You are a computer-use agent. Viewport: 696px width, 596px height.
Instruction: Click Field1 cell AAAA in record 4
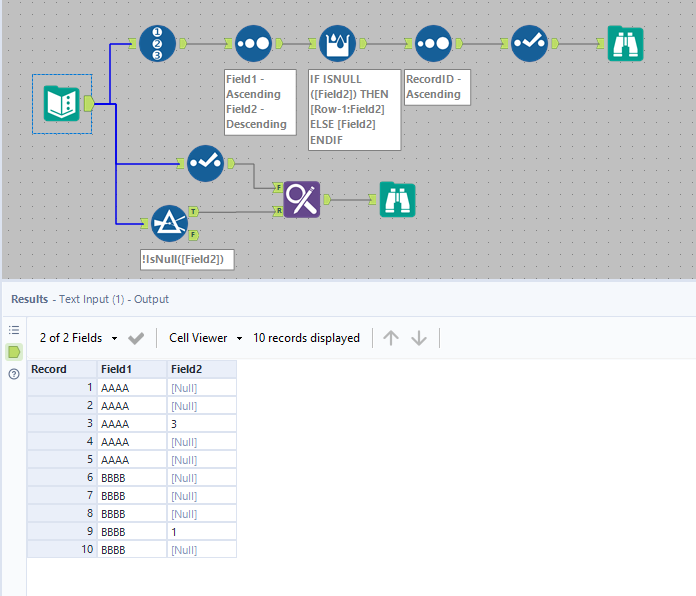pyautogui.click(x=132, y=442)
